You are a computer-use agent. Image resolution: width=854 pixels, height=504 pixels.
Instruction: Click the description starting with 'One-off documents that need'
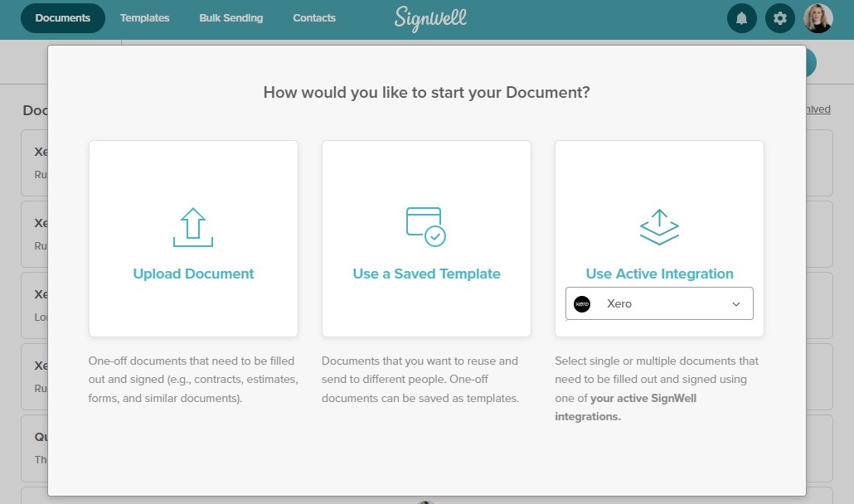[193, 380]
